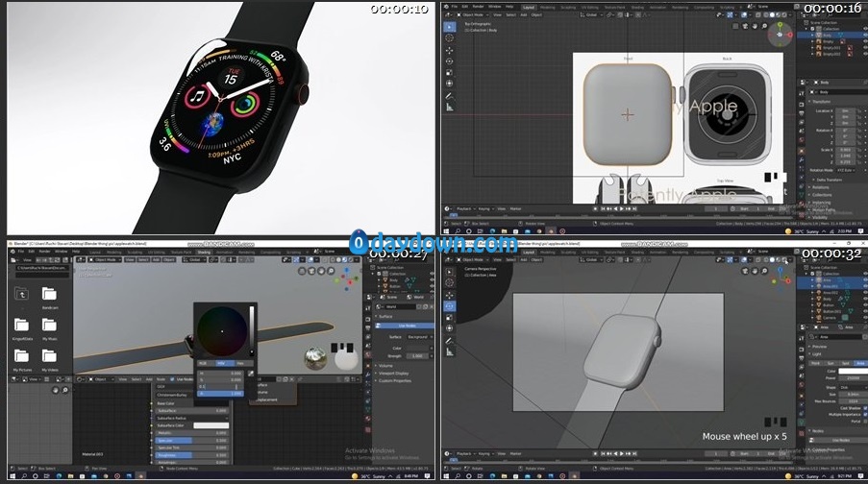Open Global orientation dropdown in 00:00:16 frame
Viewport: 868px width, 484px height.
coord(591,15)
